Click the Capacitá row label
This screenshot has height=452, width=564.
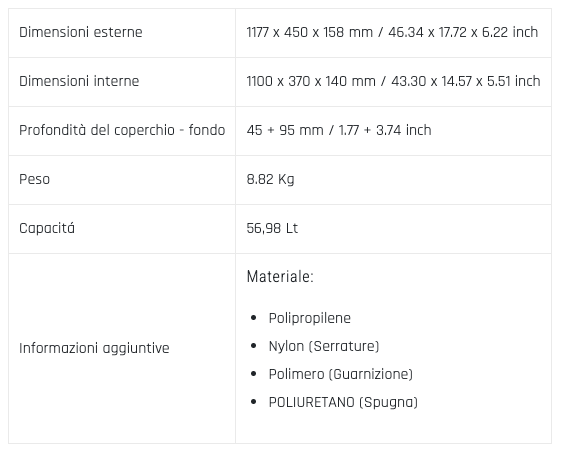[47, 228]
